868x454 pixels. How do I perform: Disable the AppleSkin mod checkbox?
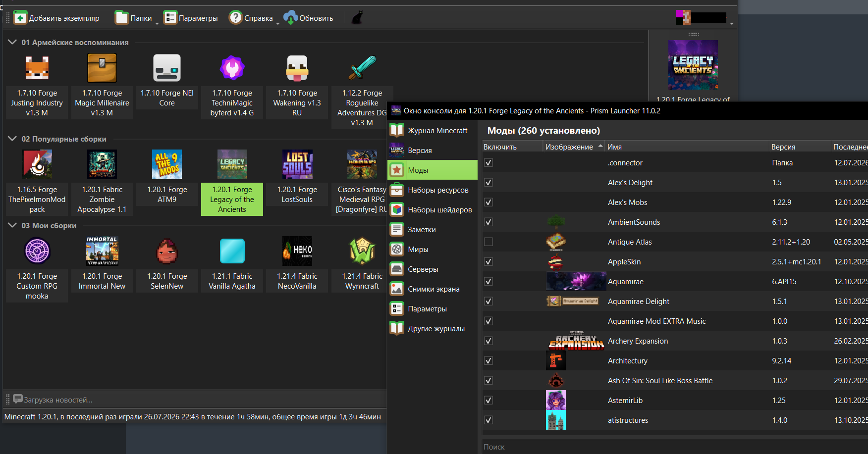coord(488,261)
